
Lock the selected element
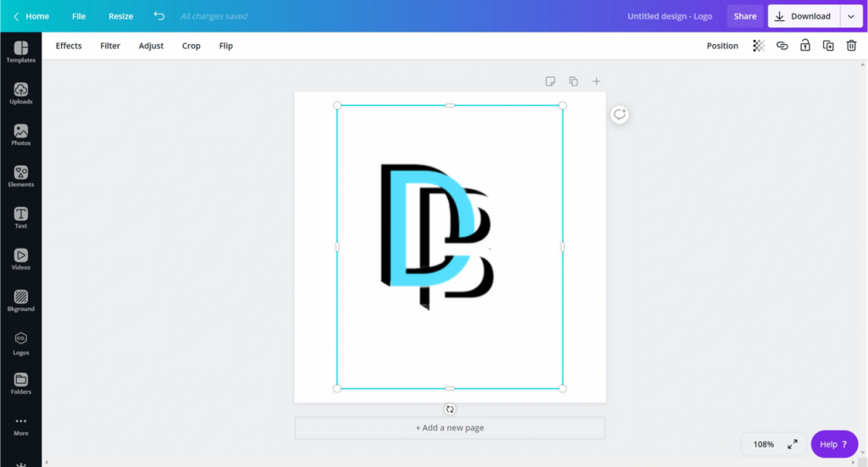pyautogui.click(x=805, y=46)
